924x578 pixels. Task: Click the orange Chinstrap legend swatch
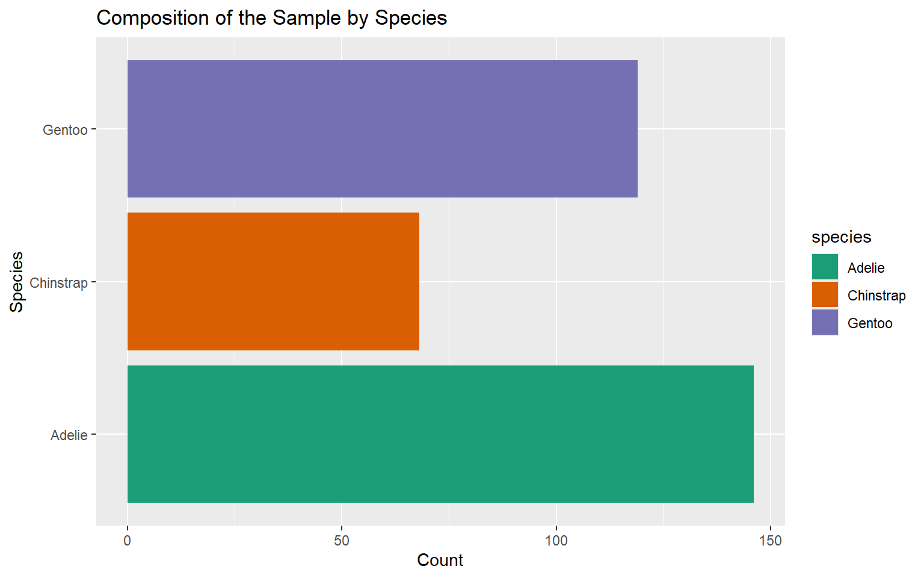tap(825, 295)
